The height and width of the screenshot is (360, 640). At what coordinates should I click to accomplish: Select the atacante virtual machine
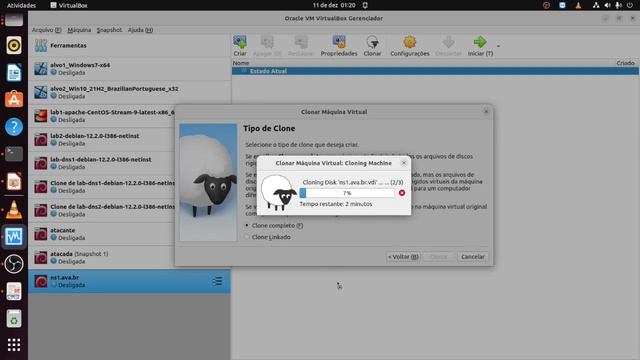coord(102,234)
